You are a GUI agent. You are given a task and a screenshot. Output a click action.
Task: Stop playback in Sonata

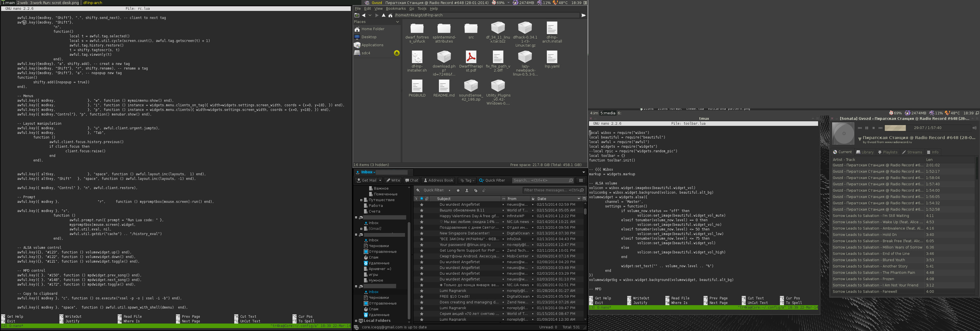(x=874, y=128)
